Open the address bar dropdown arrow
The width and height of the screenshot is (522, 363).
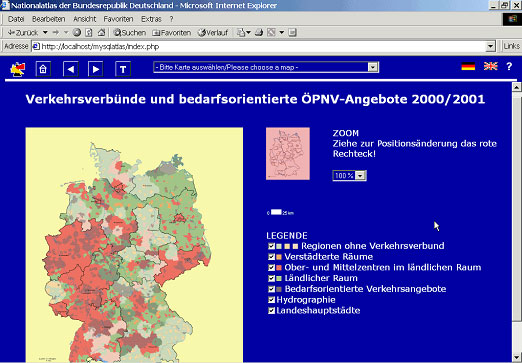[x=490, y=46]
